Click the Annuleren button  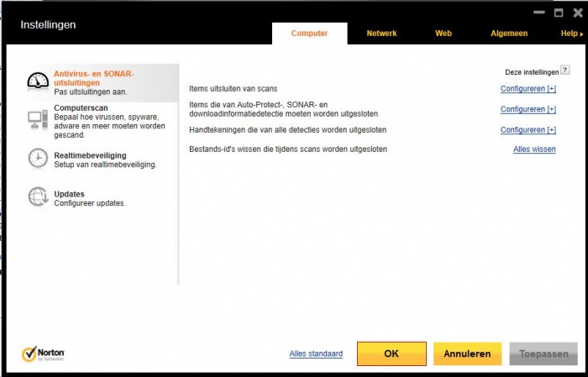click(x=467, y=353)
